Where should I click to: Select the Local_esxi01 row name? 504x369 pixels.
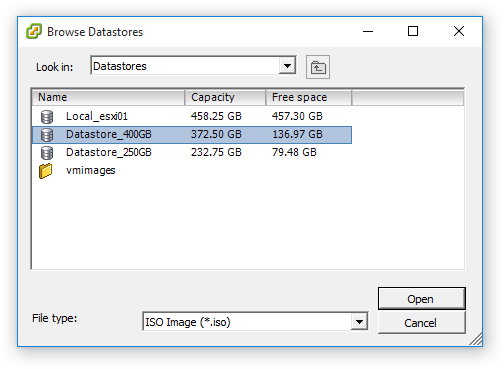97,116
